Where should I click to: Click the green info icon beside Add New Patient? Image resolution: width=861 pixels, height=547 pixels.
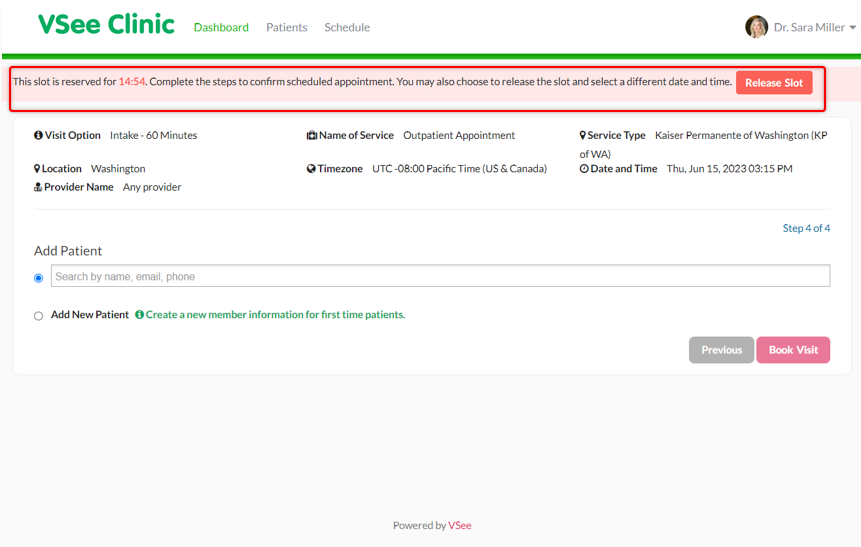point(139,315)
